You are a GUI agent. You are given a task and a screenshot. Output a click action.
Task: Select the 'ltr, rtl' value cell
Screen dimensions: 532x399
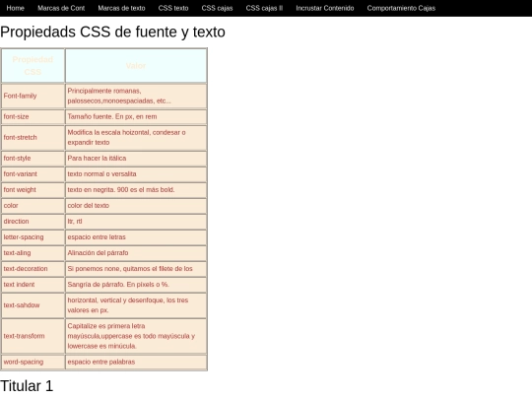tap(136, 222)
